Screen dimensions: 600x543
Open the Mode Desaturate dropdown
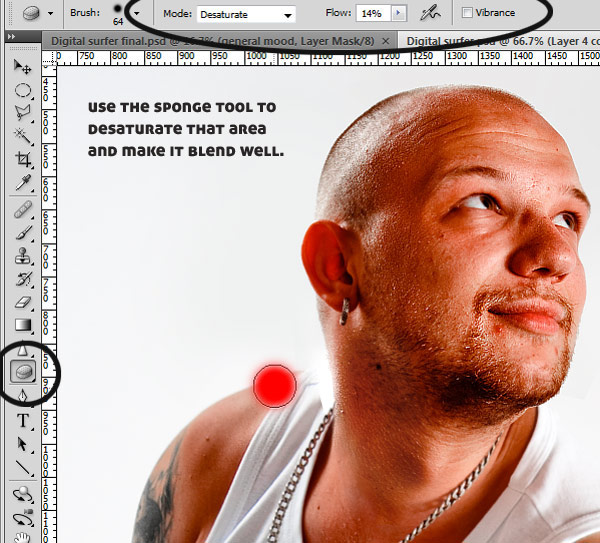(x=246, y=15)
